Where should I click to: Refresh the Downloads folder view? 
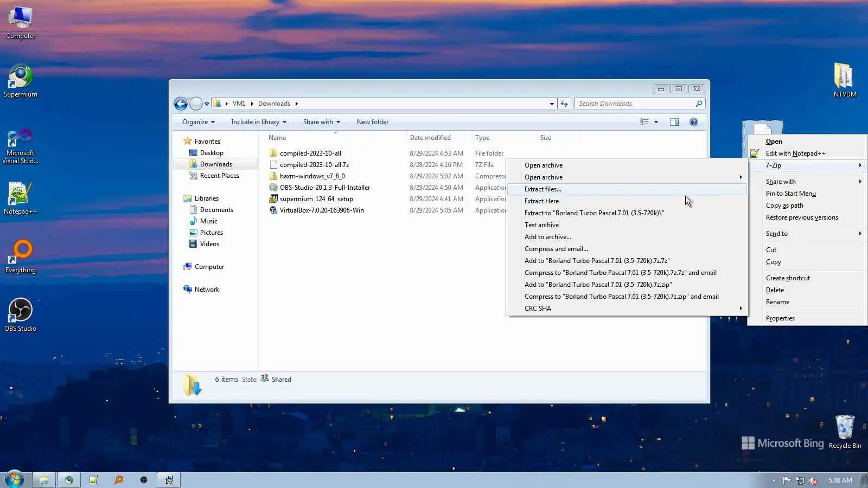564,104
